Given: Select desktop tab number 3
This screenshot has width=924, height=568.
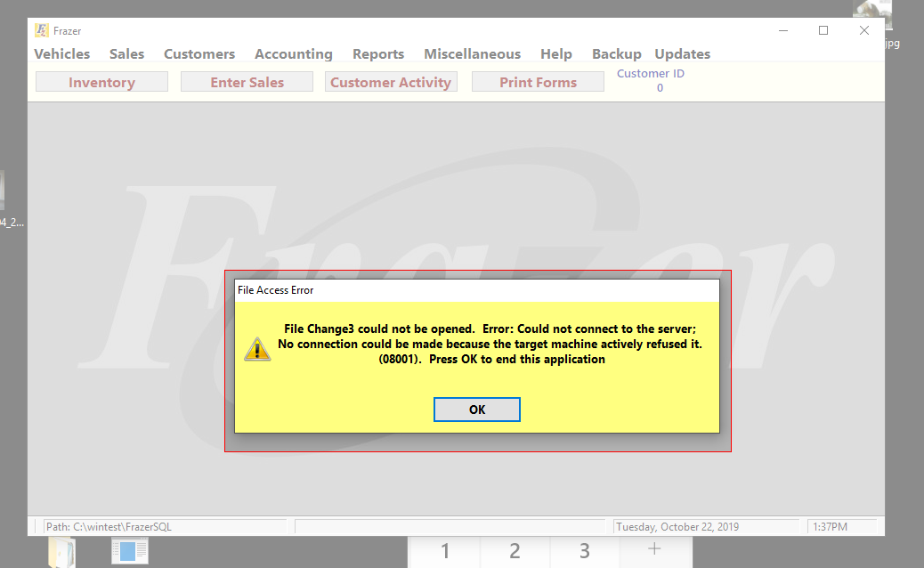Looking at the screenshot, I should coord(585,551).
